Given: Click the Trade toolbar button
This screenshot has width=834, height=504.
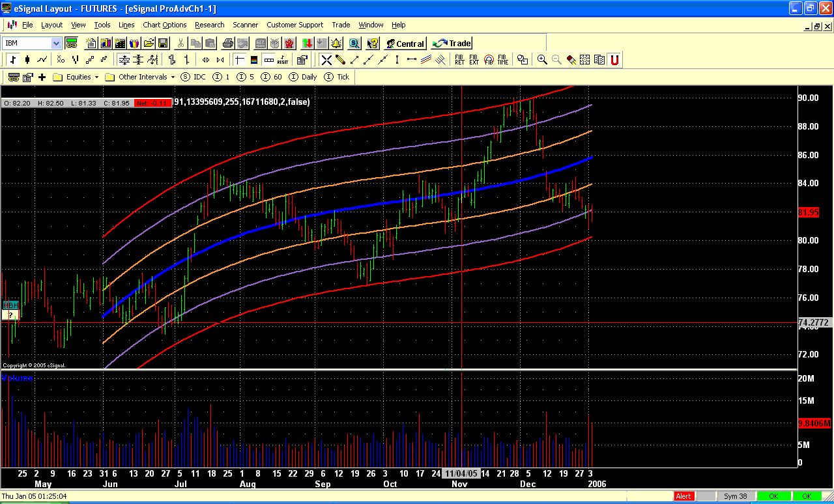Looking at the screenshot, I should coord(452,44).
